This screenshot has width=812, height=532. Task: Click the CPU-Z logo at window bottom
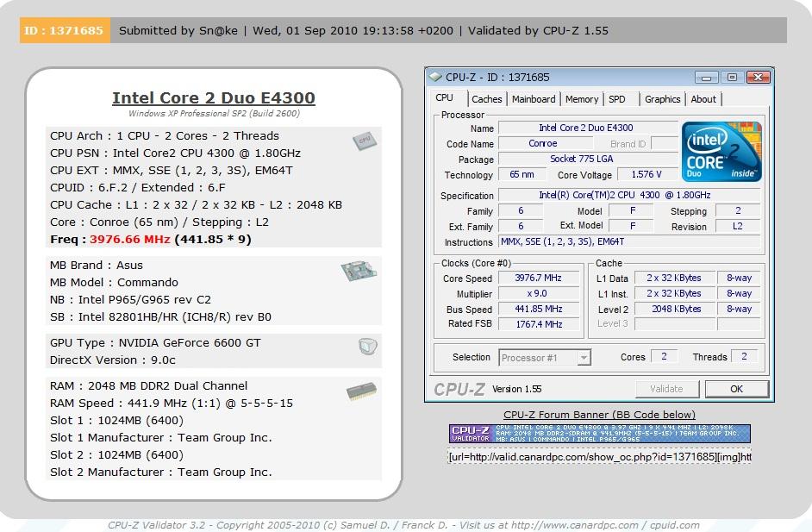pos(459,389)
